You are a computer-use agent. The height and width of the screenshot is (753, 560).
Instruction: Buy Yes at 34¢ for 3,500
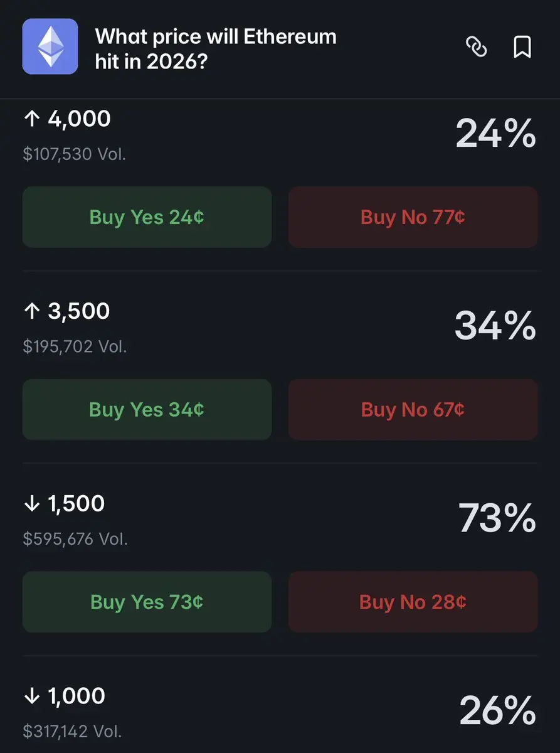click(147, 410)
